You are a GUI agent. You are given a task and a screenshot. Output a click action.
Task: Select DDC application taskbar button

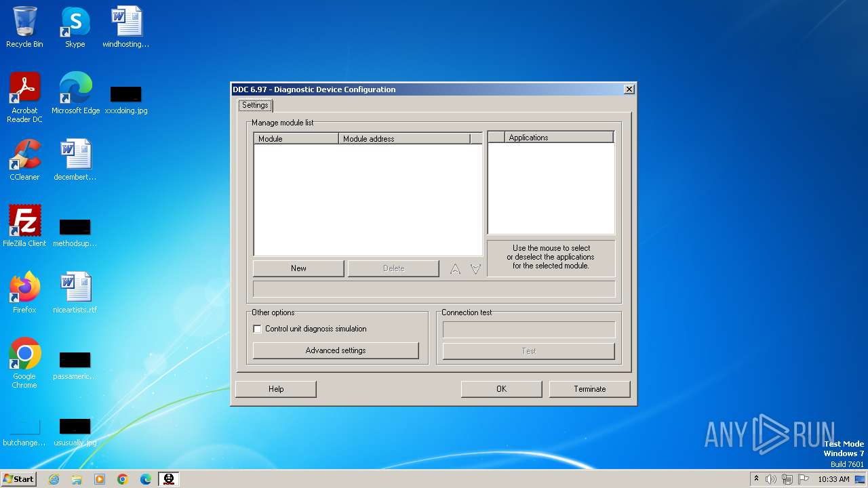pos(169,479)
